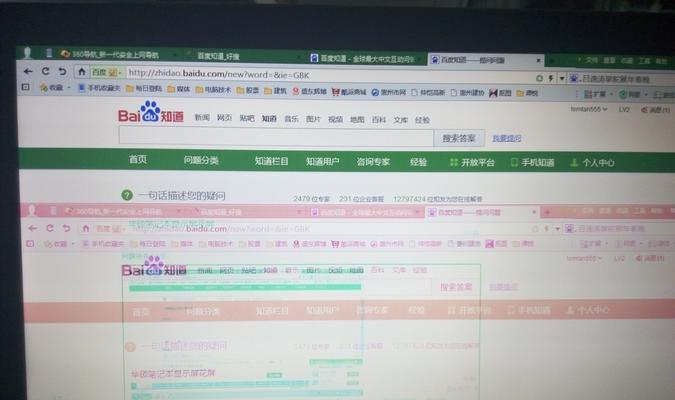Expand the address bar dropdown arrow
The height and width of the screenshot is (400, 675).
coord(562,79)
